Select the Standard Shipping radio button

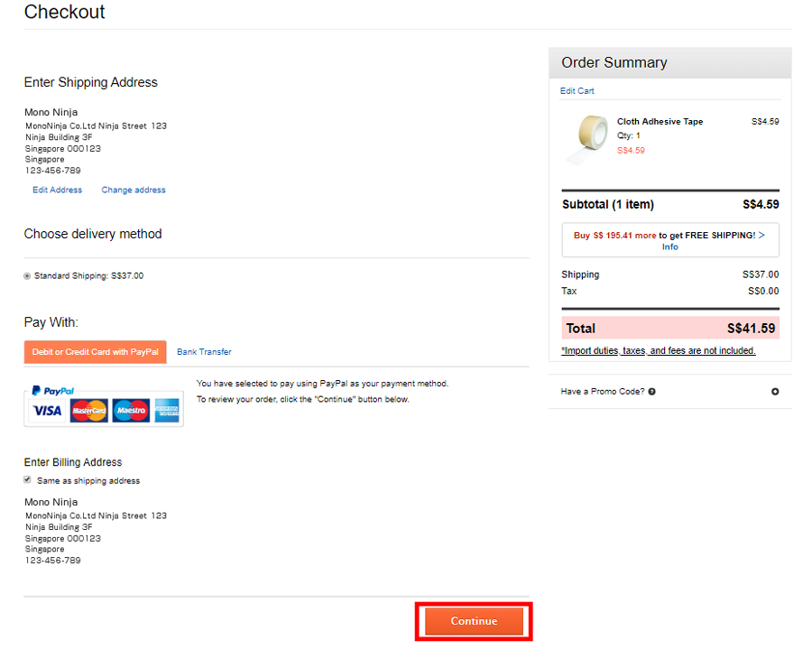[27, 275]
